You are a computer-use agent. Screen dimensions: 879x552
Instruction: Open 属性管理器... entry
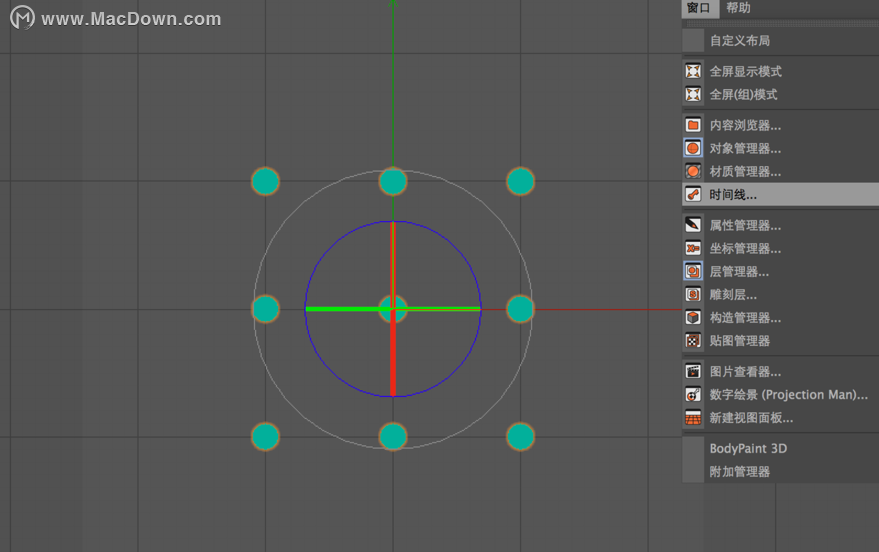click(745, 225)
